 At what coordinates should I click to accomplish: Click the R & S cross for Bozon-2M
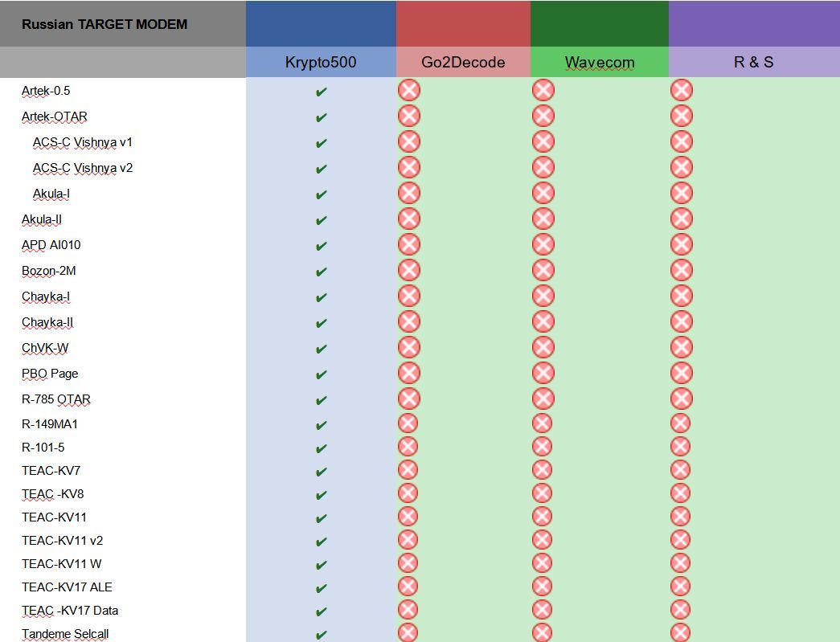(682, 270)
